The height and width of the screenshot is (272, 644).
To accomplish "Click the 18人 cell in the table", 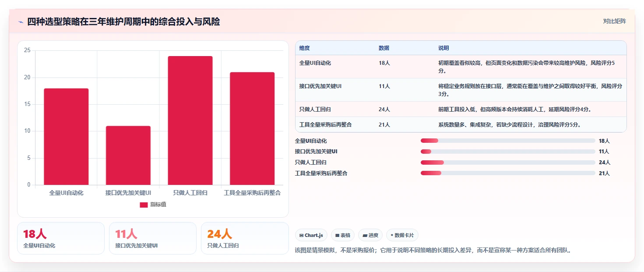I will coord(384,63).
